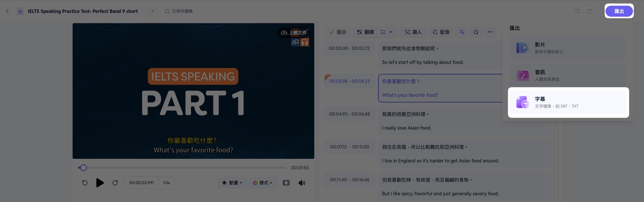
Task: Play the video
Action: 100,183
